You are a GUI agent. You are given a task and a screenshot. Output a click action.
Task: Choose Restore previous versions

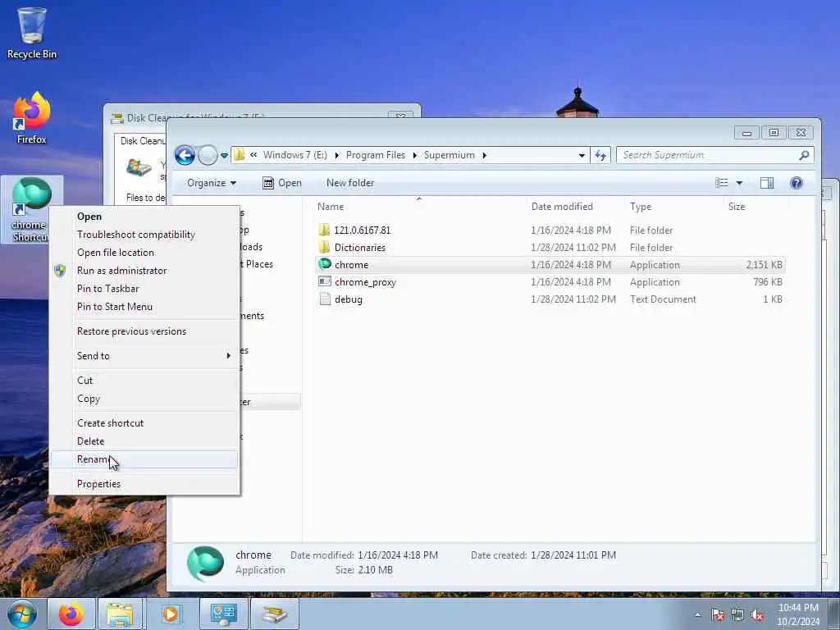pyautogui.click(x=144, y=331)
